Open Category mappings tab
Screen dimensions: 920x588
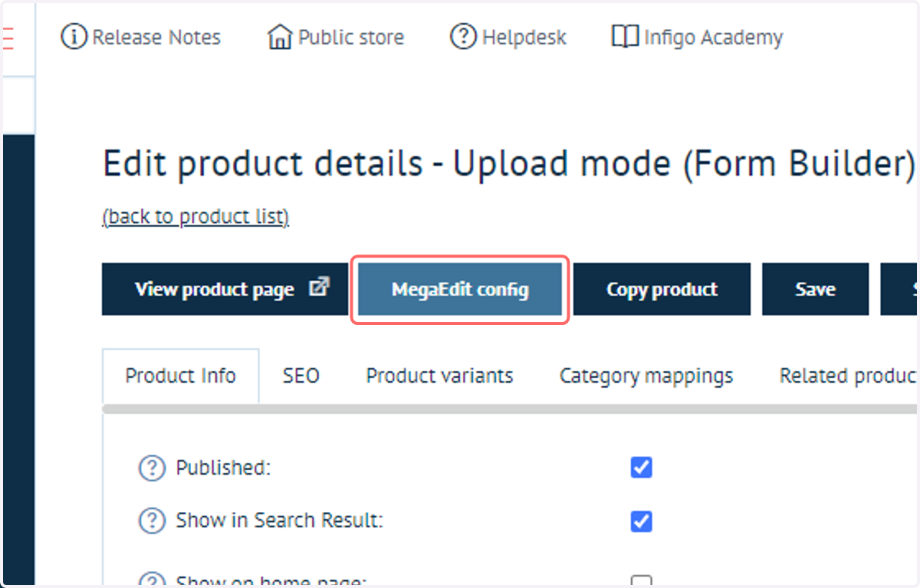646,376
